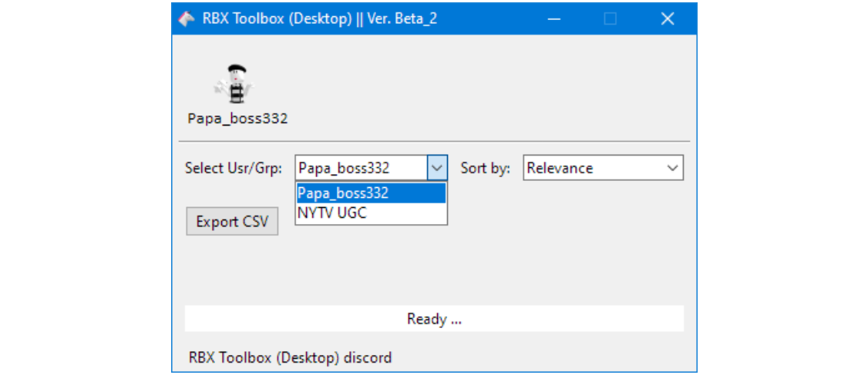Viewport: 868px width, 375px height.
Task: Choose Papa_boss332 from the dropdown list
Action: [x=371, y=193]
